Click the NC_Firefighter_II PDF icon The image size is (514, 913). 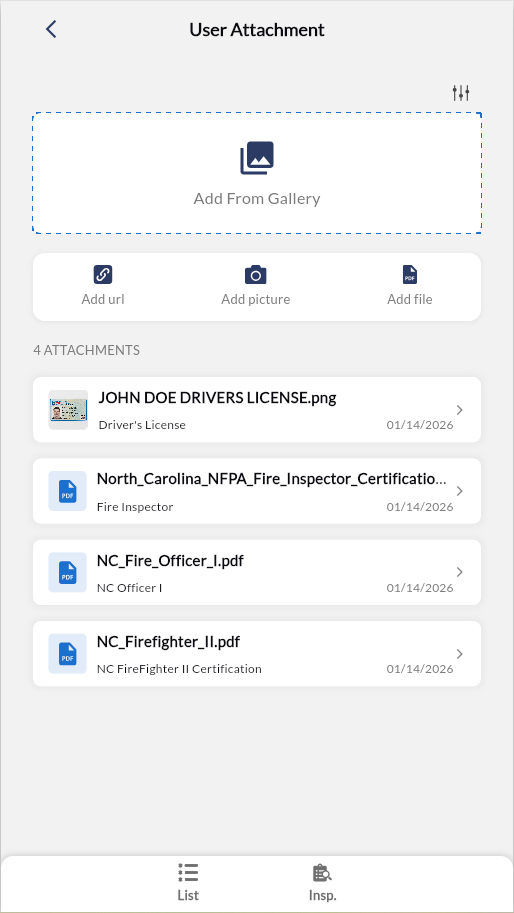(68, 654)
